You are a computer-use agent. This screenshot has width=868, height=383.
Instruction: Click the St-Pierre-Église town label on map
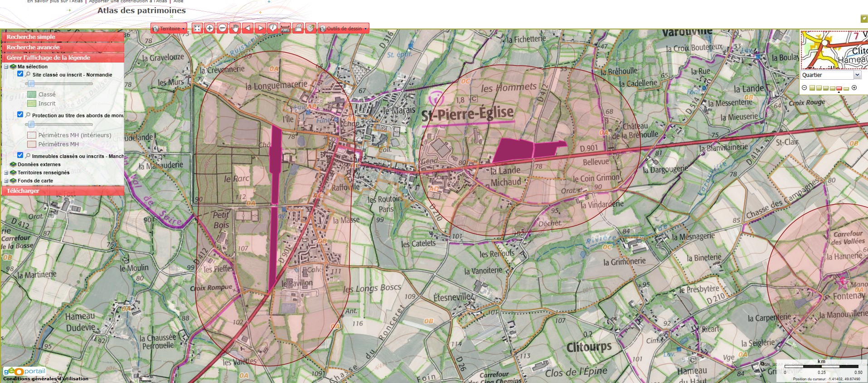468,114
